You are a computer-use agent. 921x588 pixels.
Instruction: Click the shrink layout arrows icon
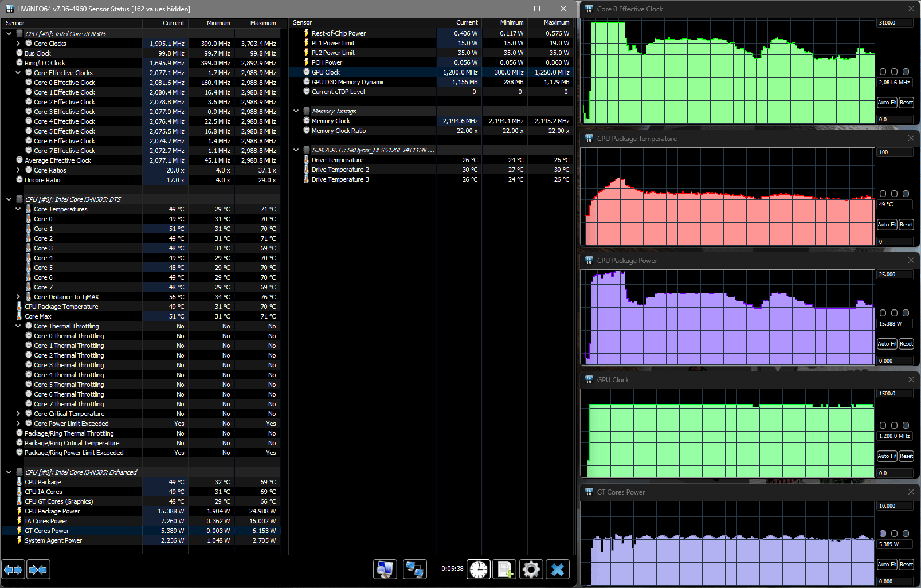pos(38,570)
